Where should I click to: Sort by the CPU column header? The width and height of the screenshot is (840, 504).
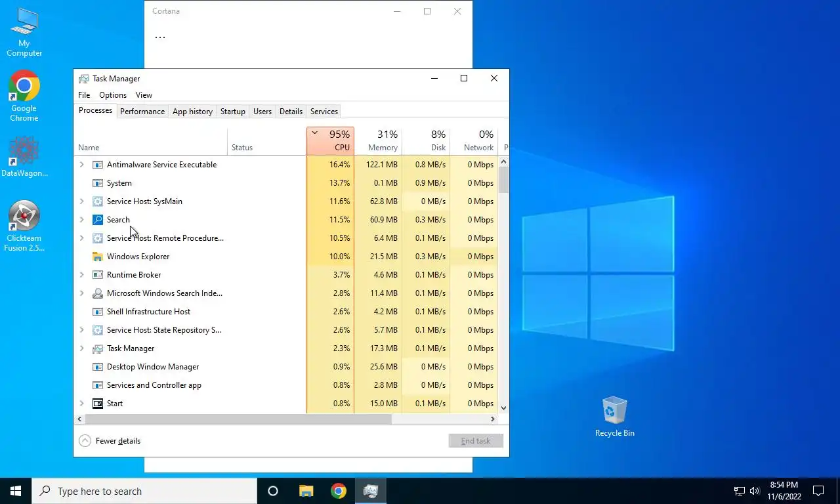coord(330,141)
